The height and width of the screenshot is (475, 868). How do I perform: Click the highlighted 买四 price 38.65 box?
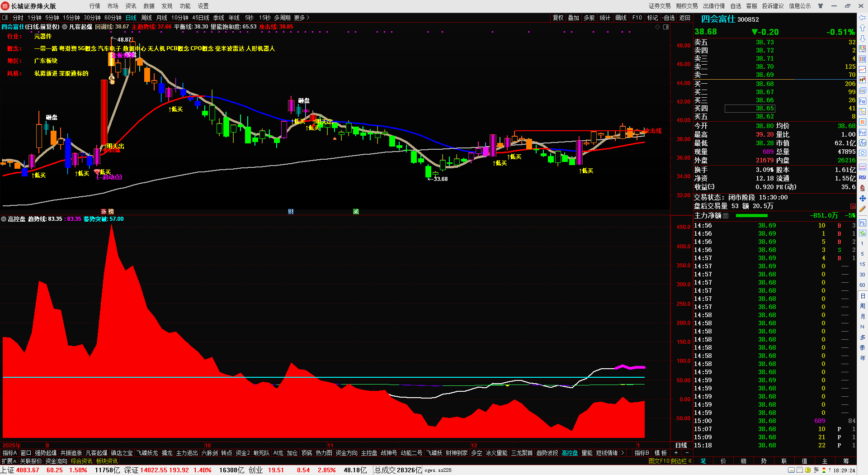click(x=750, y=109)
